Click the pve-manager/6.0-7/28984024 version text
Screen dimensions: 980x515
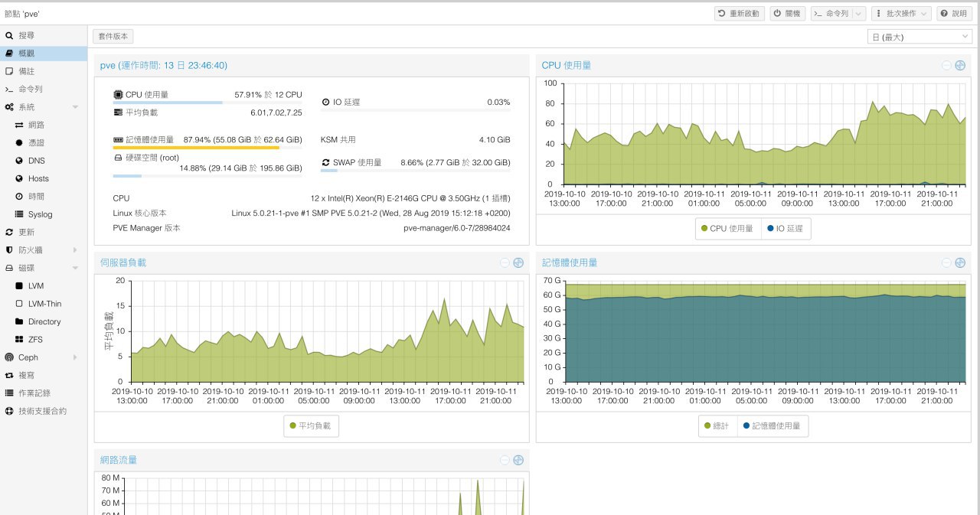click(457, 228)
